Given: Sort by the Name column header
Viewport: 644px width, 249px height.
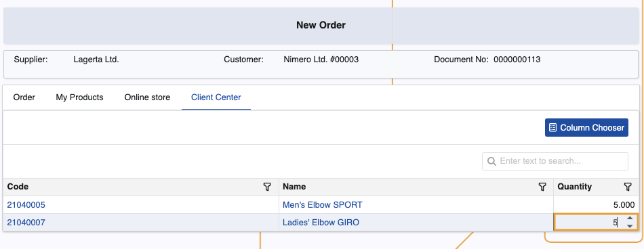Looking at the screenshot, I should point(294,187).
